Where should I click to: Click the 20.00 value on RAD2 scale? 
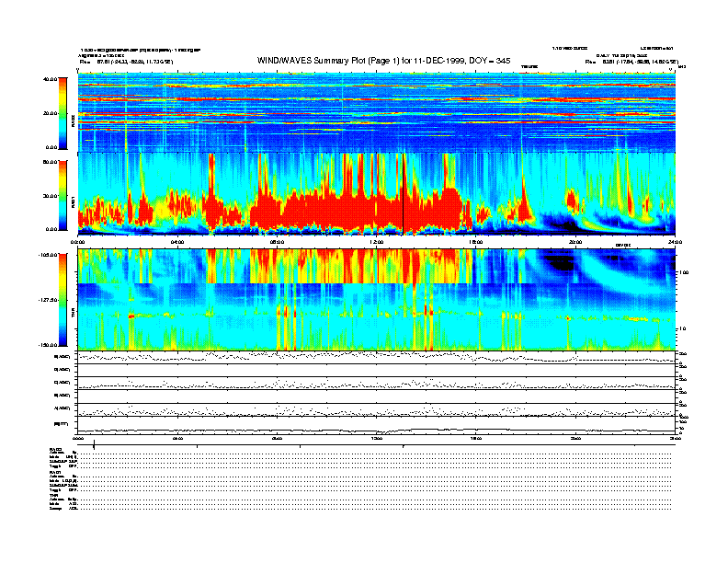[x=51, y=113]
